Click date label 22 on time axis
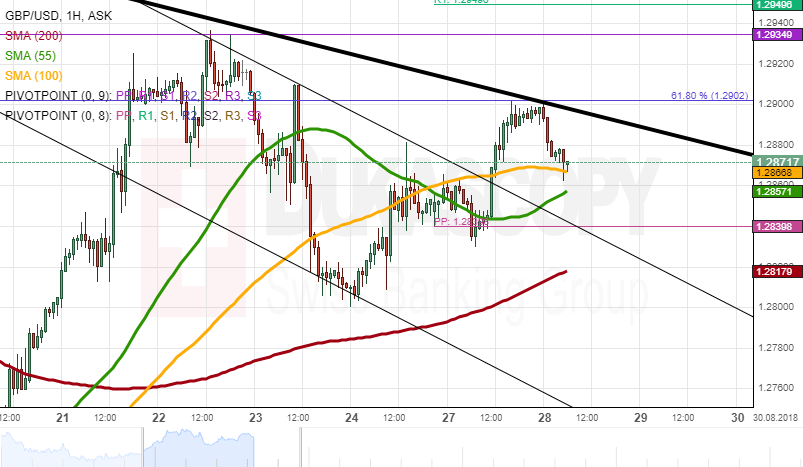803x467 pixels. [x=159, y=418]
